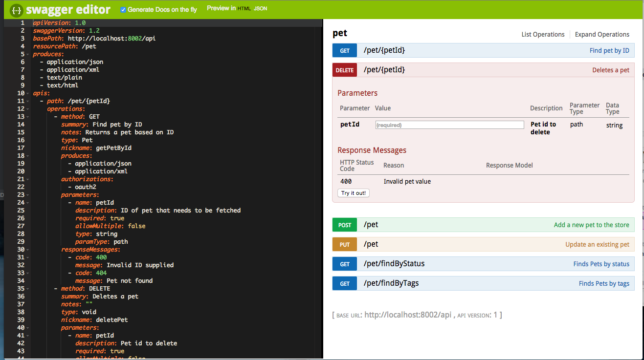The height and width of the screenshot is (360, 644).
Task: Click the GET badge for /pet/findByTags
Action: tap(345, 283)
